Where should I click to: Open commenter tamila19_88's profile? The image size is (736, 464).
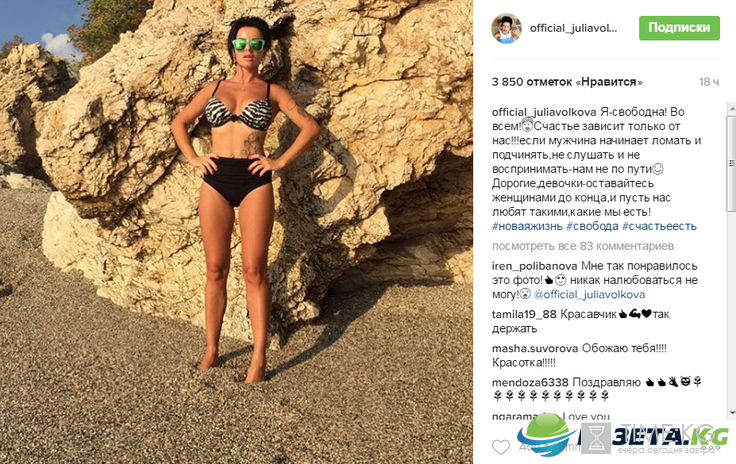524,314
